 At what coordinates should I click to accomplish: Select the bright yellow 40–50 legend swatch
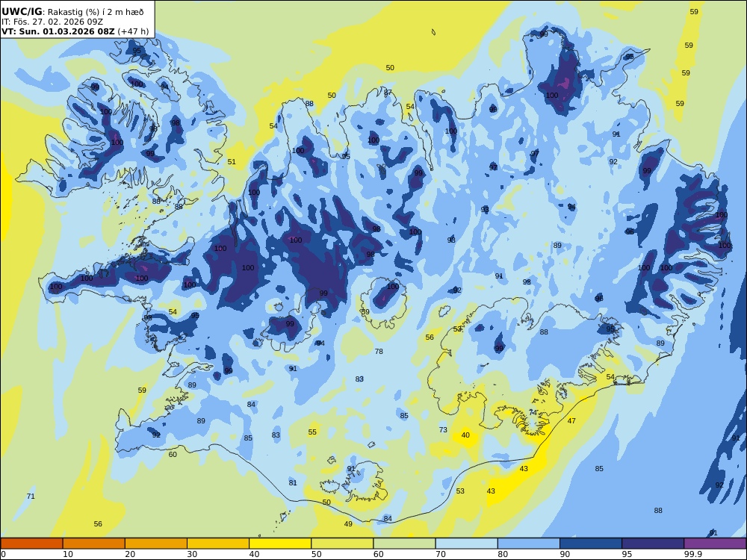tap(280, 544)
